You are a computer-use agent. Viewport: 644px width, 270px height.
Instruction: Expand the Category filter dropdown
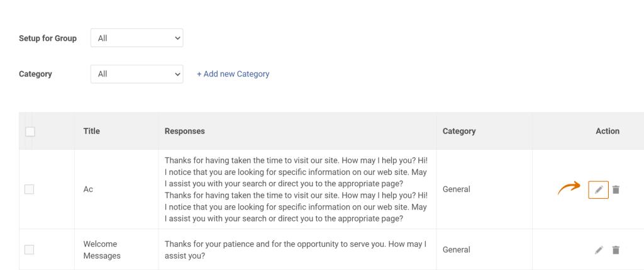[x=136, y=74]
